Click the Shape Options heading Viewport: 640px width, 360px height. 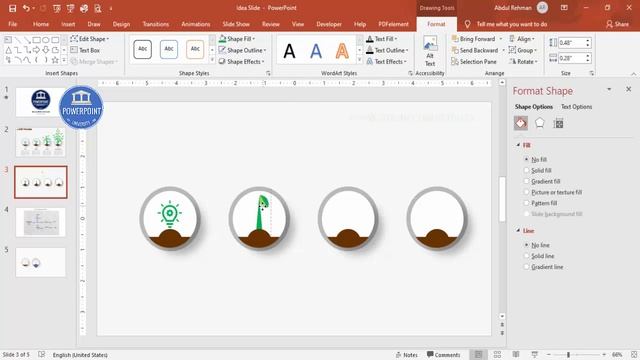(x=533, y=107)
